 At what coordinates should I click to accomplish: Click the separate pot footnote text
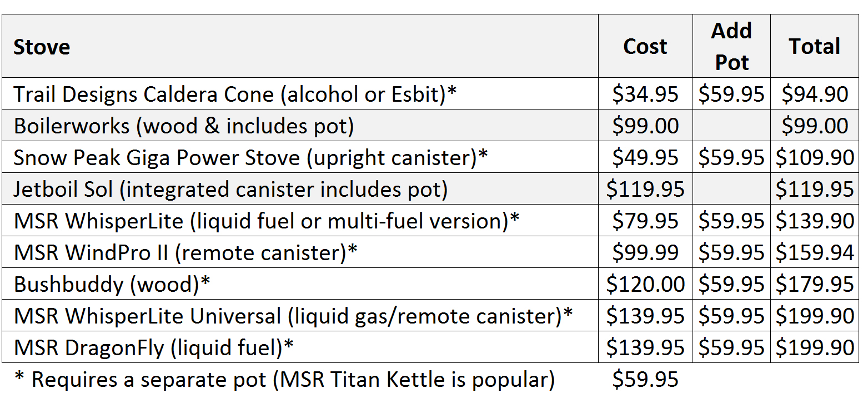pyautogui.click(x=284, y=380)
